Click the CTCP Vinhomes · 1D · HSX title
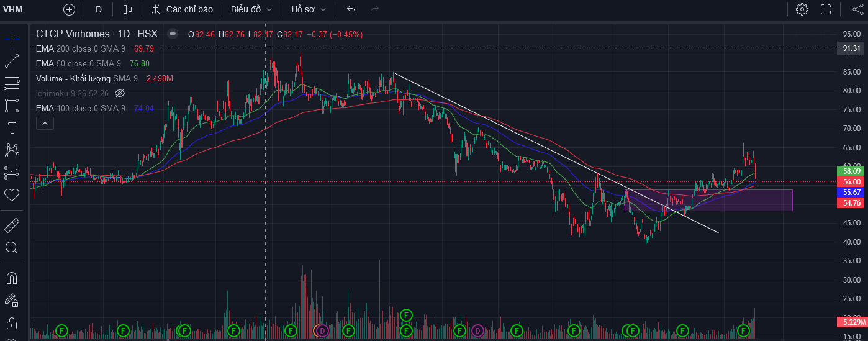 coord(97,34)
